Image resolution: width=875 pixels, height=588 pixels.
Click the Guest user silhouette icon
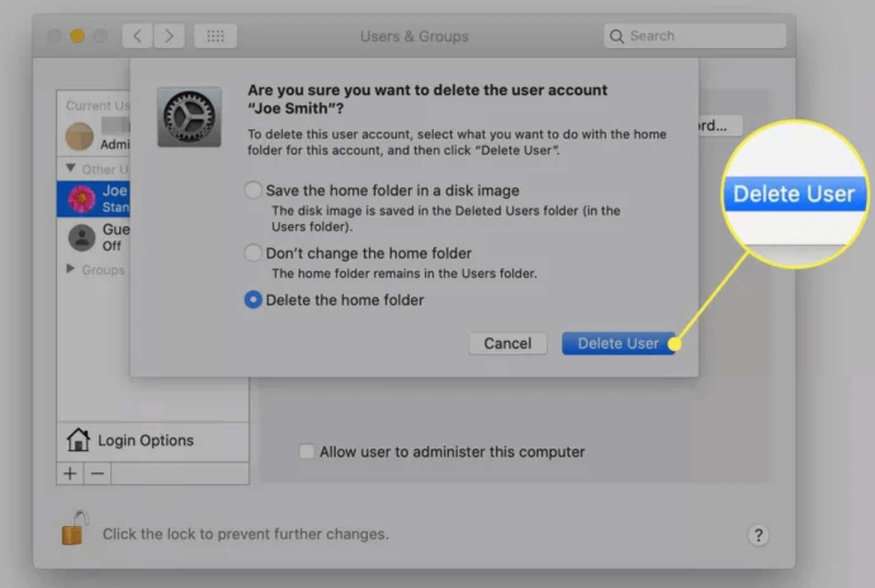point(81,238)
